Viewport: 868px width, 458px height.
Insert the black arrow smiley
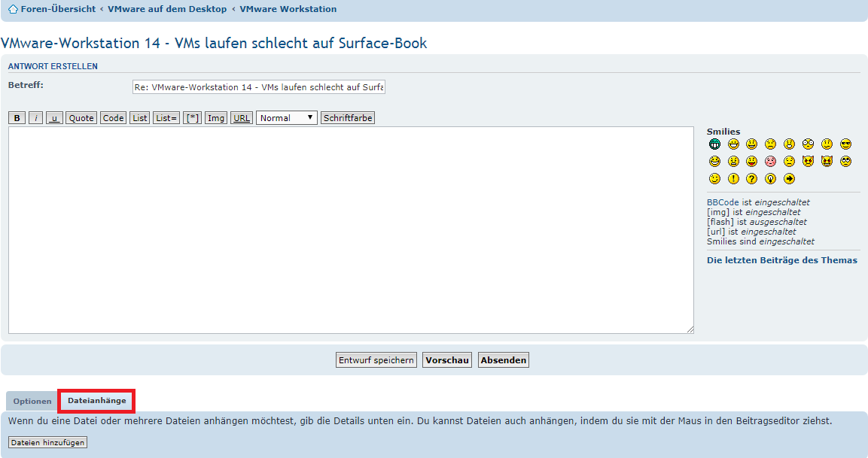pos(789,178)
